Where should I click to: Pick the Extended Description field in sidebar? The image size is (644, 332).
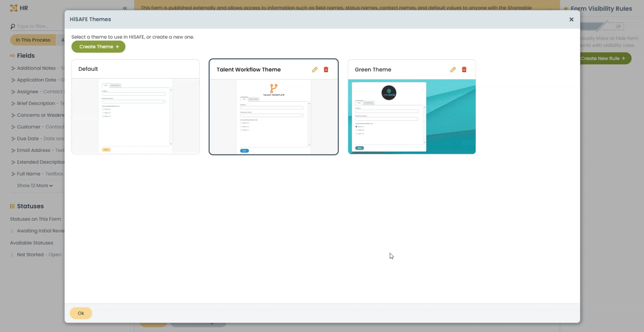click(38, 162)
